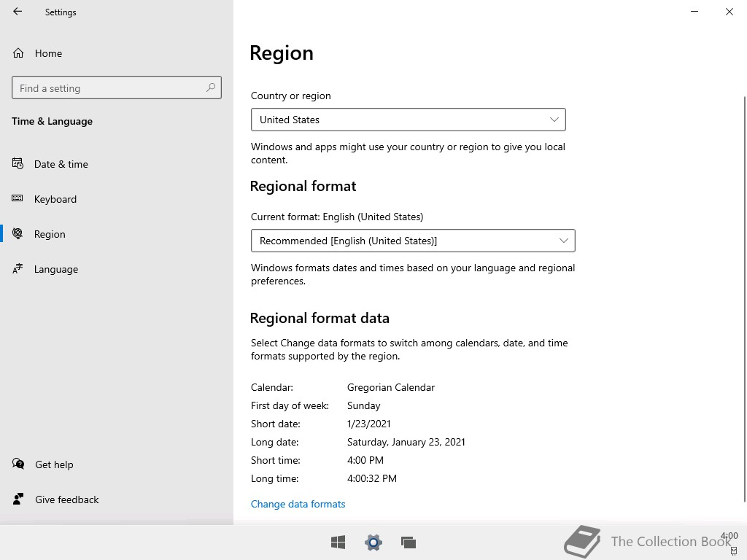Screen dimensions: 747x560
Task: Expand the Regional format chevron
Action: pos(564,241)
